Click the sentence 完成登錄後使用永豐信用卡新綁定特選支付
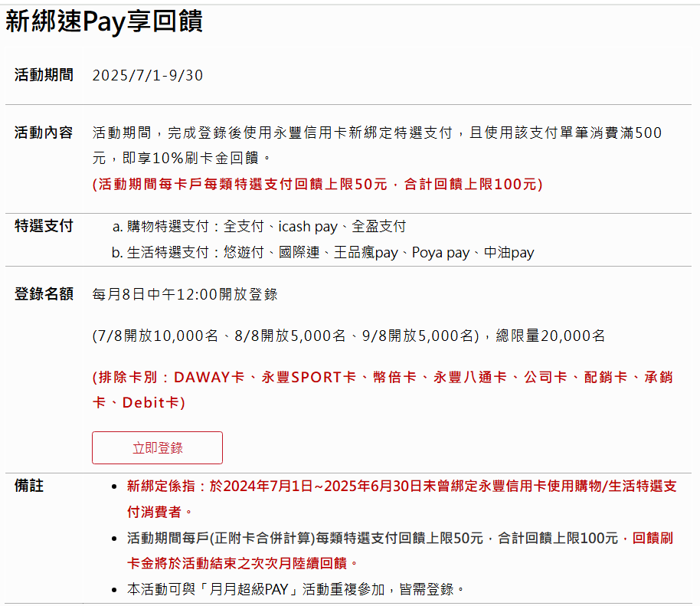 pyautogui.click(x=310, y=133)
